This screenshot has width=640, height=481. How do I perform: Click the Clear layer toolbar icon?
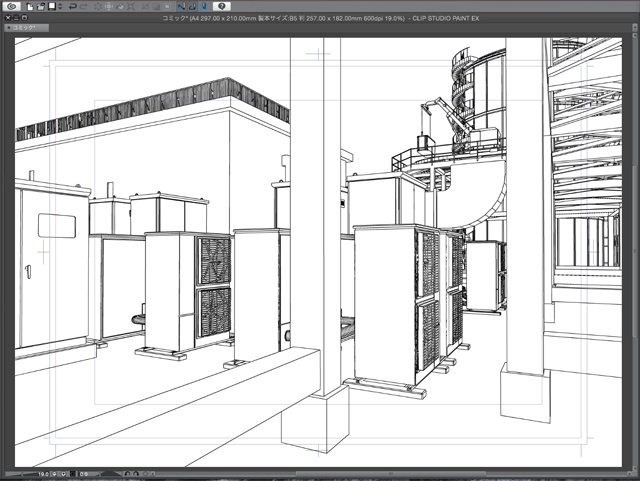[100, 7]
